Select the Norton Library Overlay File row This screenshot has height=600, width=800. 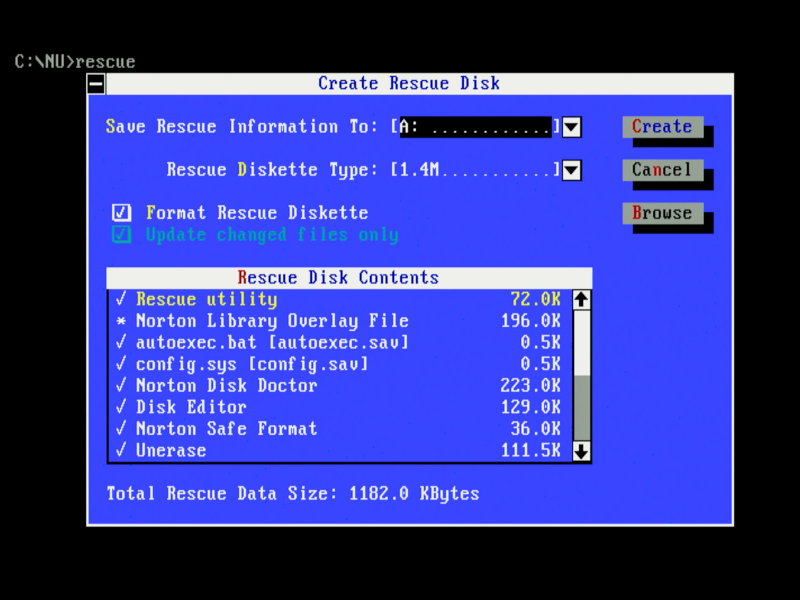click(x=340, y=321)
